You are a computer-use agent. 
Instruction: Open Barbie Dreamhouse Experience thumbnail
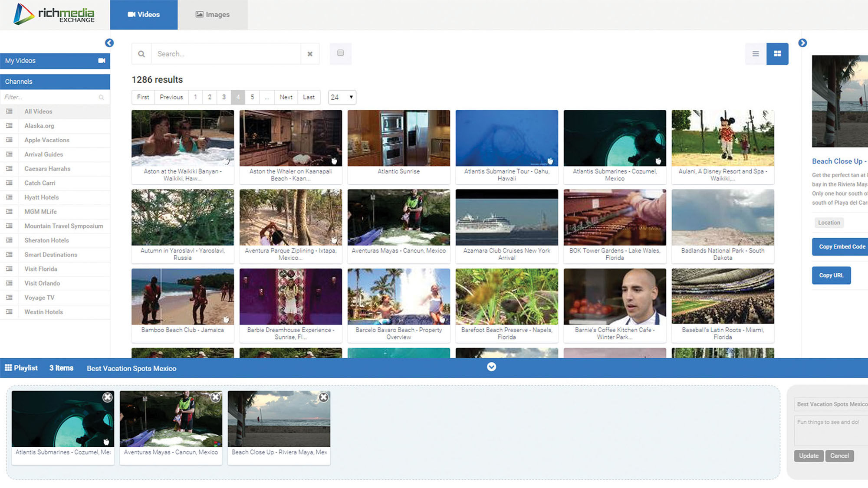[x=290, y=297]
